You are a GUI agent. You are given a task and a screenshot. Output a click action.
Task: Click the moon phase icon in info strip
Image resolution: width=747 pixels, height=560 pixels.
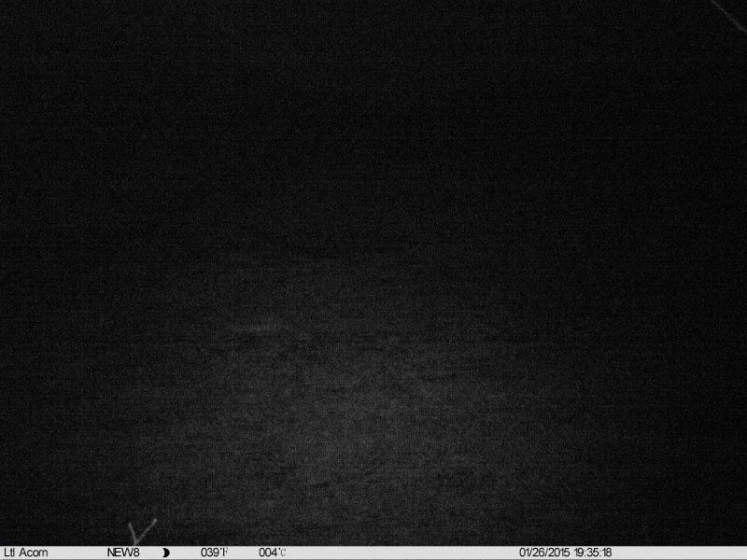(x=166, y=553)
